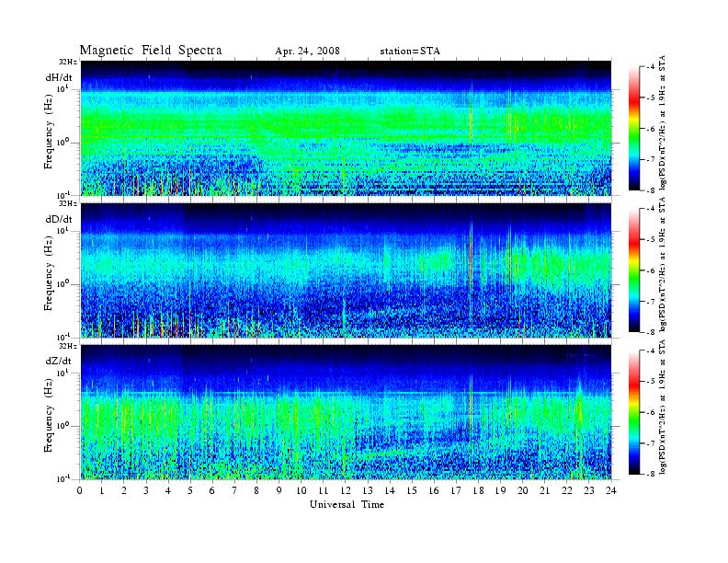Click the '32Hz' tick of dZ/dt panel

pos(68,346)
